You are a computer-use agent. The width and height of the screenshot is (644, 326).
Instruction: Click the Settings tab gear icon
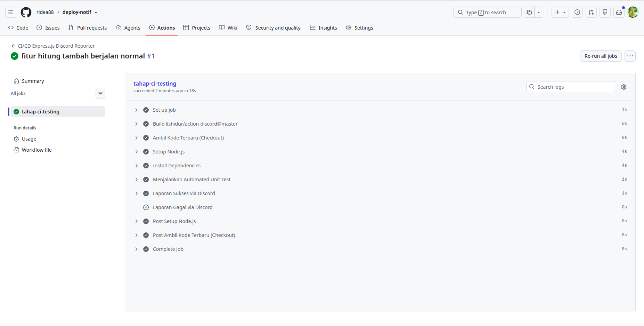coord(349,27)
